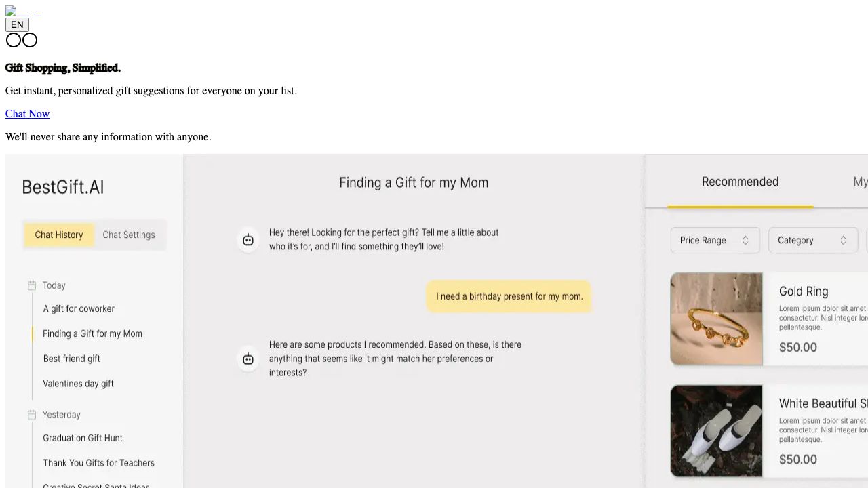Expand the Price Range dropdown

(x=715, y=241)
